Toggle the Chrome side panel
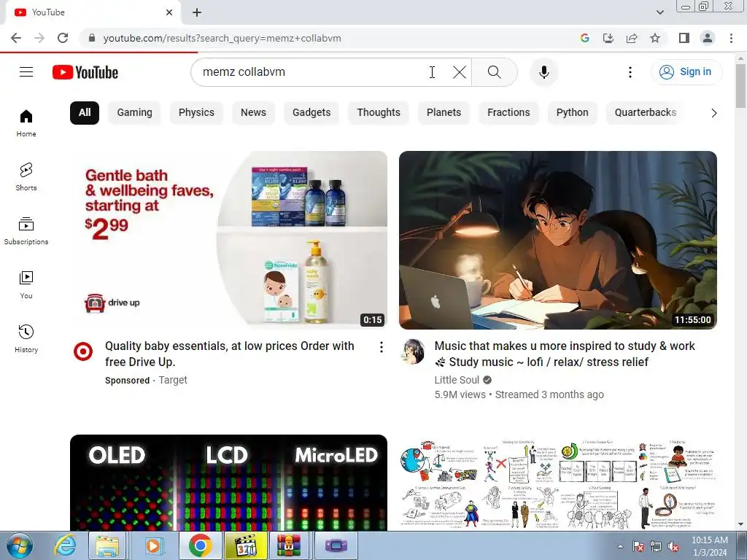Viewport: 747px width, 560px height. (684, 38)
